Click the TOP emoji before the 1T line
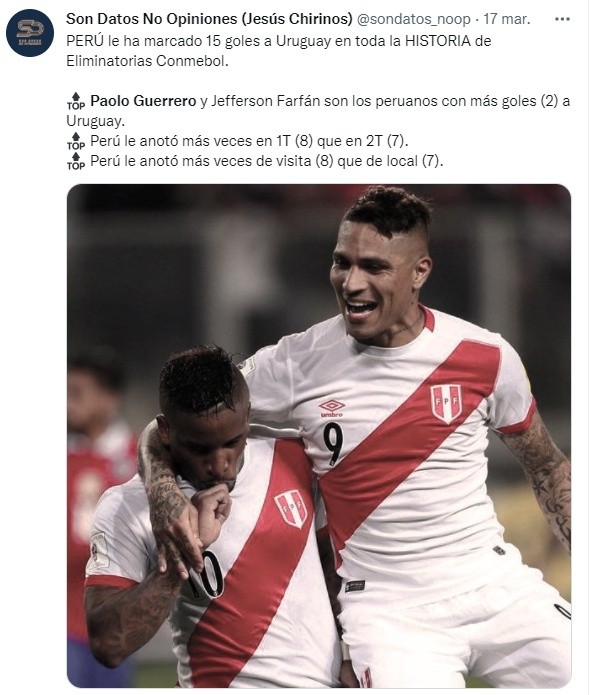This screenshot has width=596, height=695. tap(76, 141)
